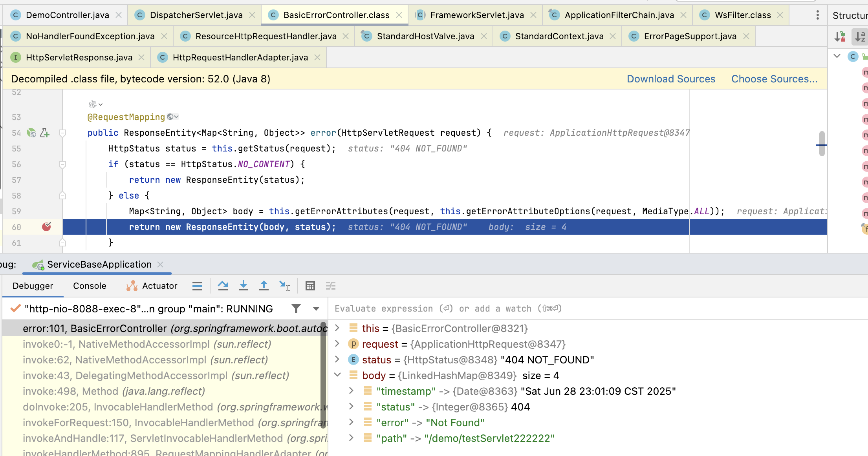Click the threads filter funnel icon
The width and height of the screenshot is (868, 456).
coord(296,309)
